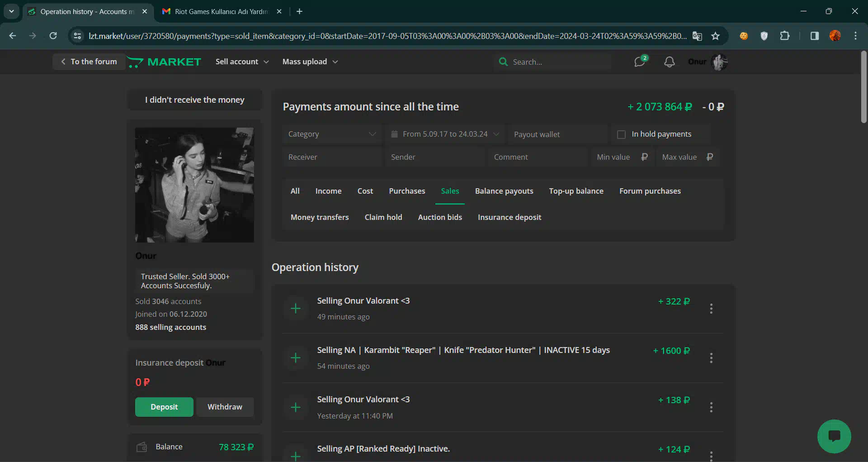Select the Top-up balance tab
This screenshot has width=868, height=462.
[x=576, y=191]
